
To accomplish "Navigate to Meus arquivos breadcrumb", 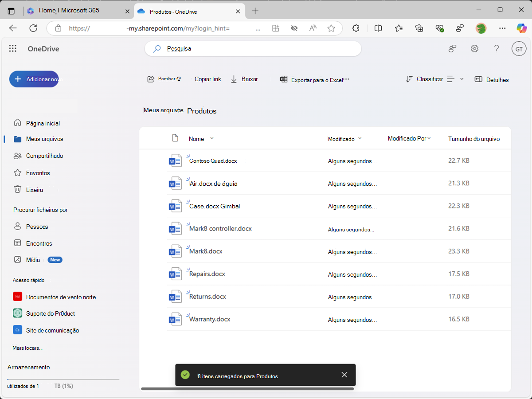I will (x=163, y=110).
